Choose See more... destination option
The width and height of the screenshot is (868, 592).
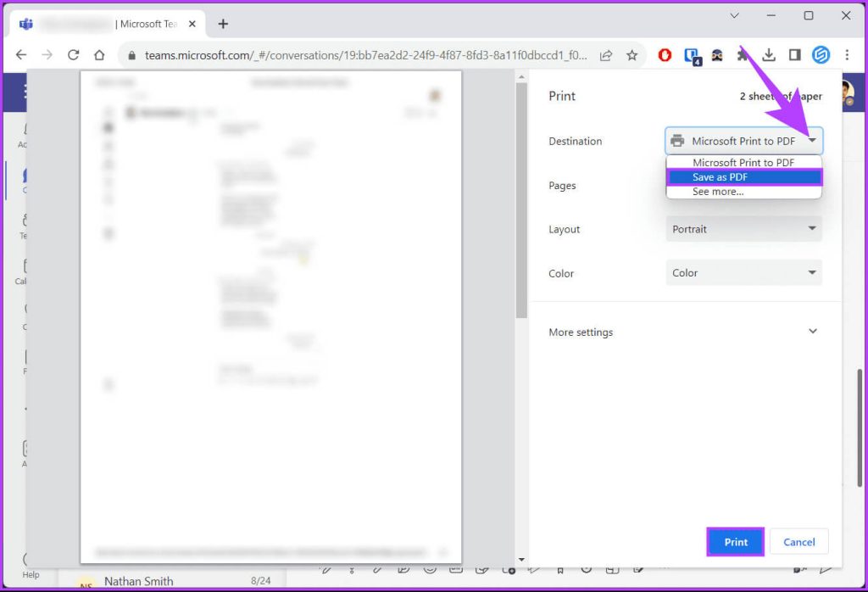718,192
